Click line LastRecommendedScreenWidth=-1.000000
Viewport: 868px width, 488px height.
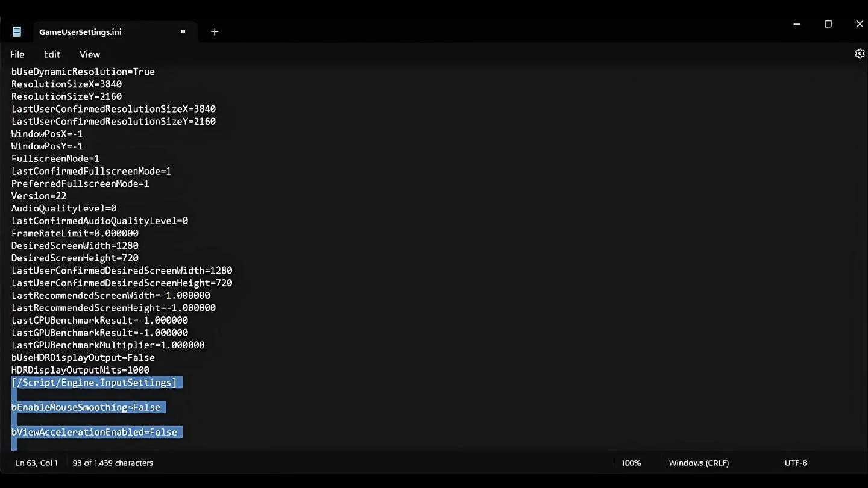pyautogui.click(x=111, y=295)
